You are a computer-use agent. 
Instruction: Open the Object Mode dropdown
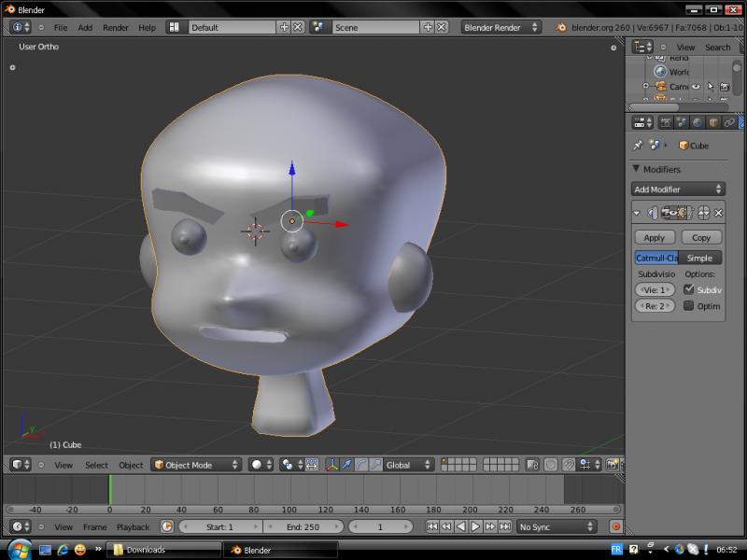point(196,464)
